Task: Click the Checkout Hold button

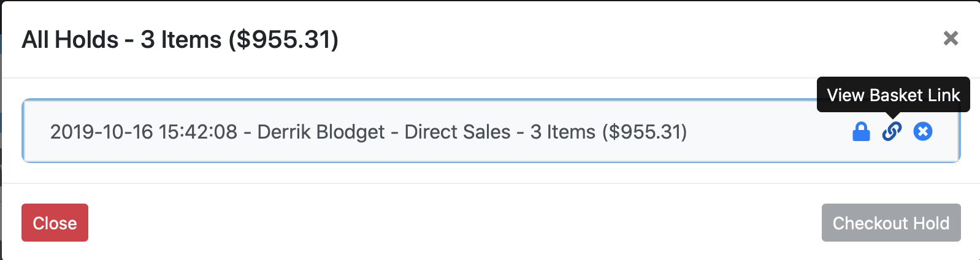Action: click(x=891, y=223)
